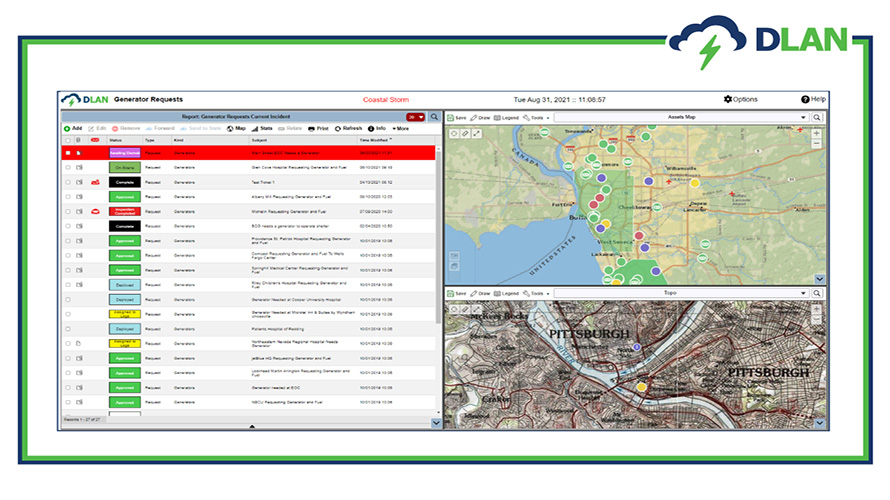The image size is (890, 500).
Task: Search within the Topo map panel
Action: 817,293
